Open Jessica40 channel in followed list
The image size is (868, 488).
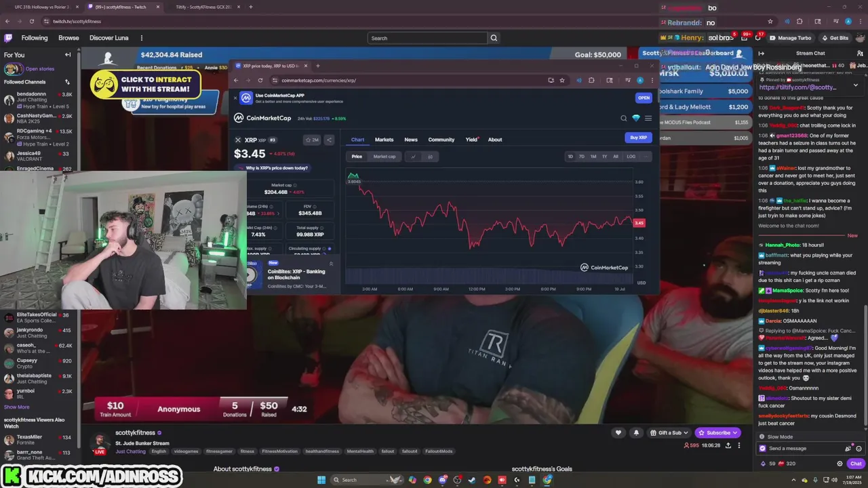[x=38, y=156]
